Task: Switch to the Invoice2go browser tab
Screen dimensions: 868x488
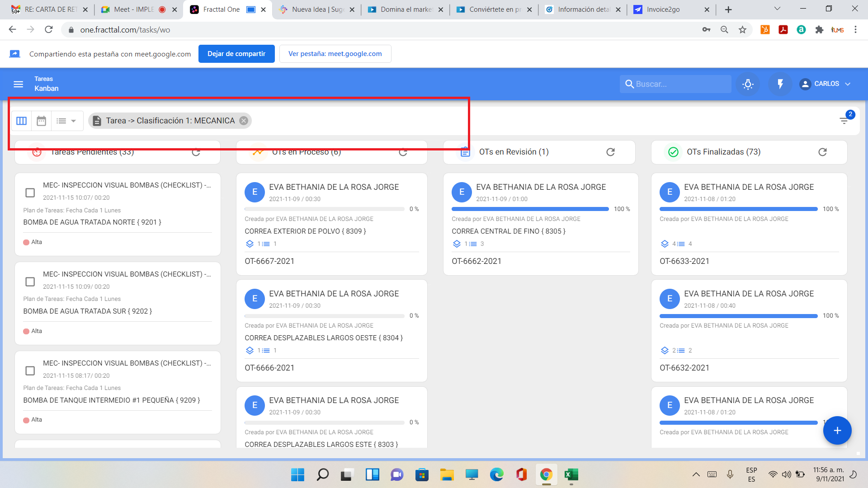Action: point(663,9)
